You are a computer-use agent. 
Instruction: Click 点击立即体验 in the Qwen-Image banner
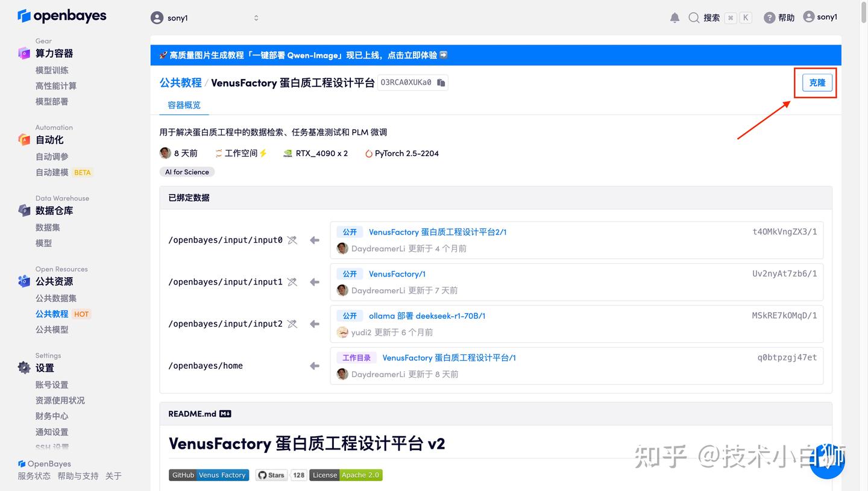pyautogui.click(x=416, y=54)
